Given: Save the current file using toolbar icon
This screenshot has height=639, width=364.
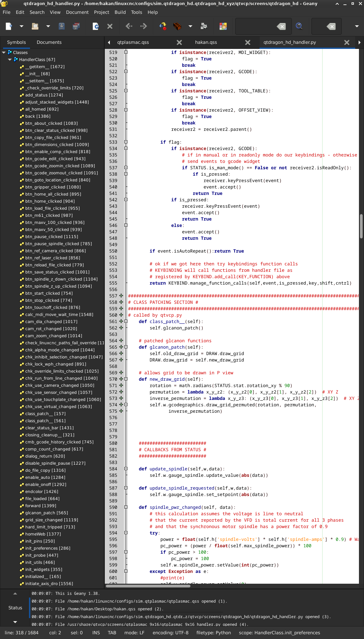Looking at the screenshot, I should point(62,26).
